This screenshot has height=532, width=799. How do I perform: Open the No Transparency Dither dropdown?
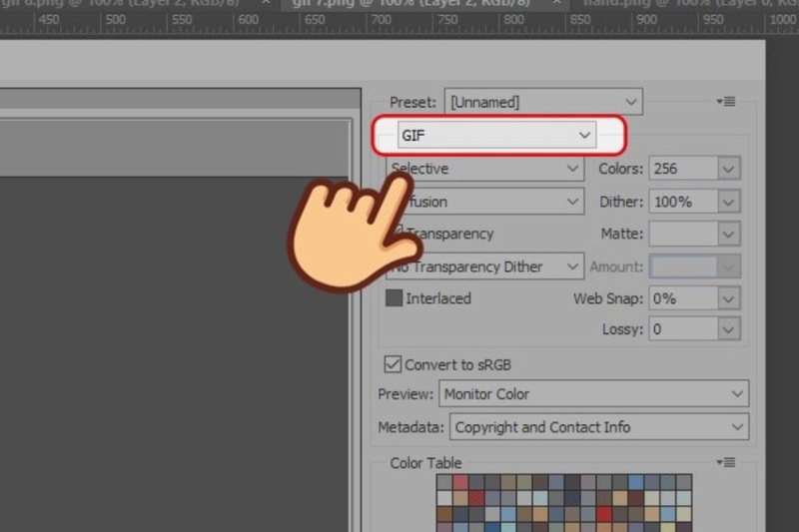pyautogui.click(x=485, y=266)
